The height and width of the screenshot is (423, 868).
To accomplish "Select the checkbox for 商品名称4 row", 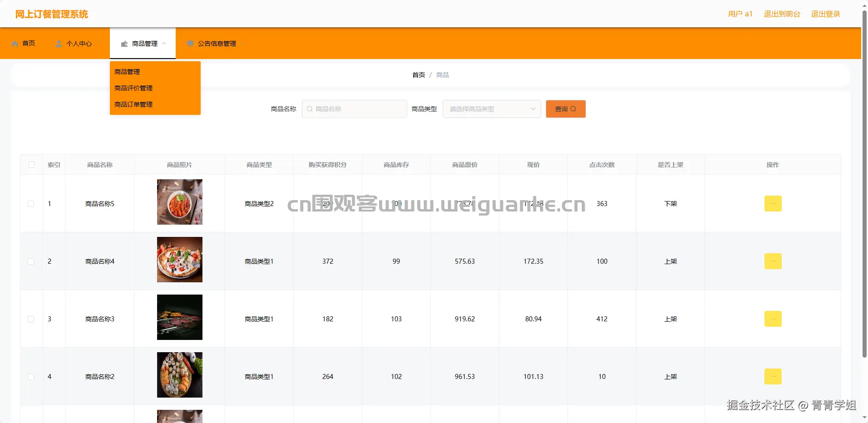I will pos(31,261).
